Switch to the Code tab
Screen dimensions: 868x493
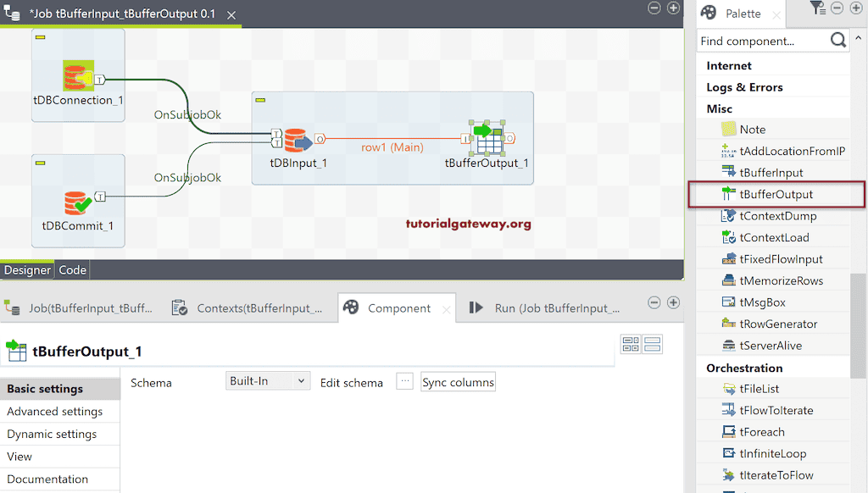(72, 269)
